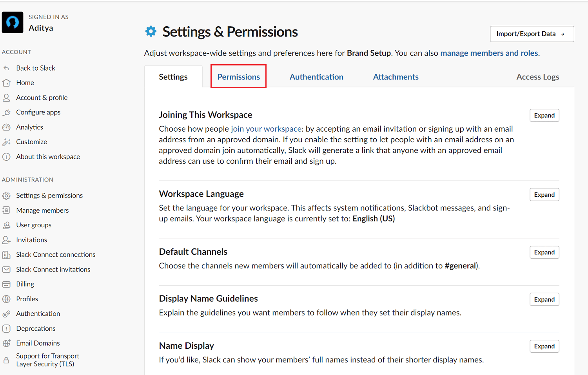
Task: Open Email Domains sidebar link
Action: click(x=38, y=343)
